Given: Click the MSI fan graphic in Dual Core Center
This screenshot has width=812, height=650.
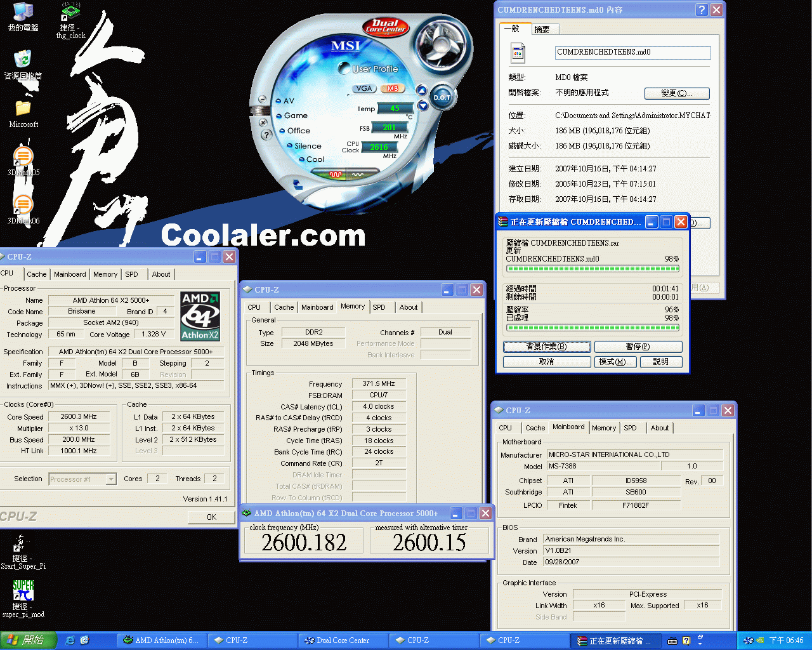Looking at the screenshot, I should (x=442, y=43).
